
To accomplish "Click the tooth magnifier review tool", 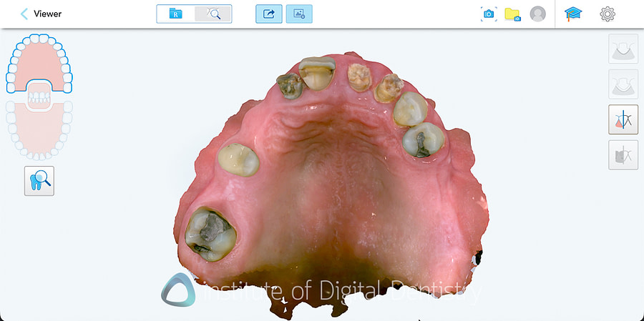I will pos(39,181).
